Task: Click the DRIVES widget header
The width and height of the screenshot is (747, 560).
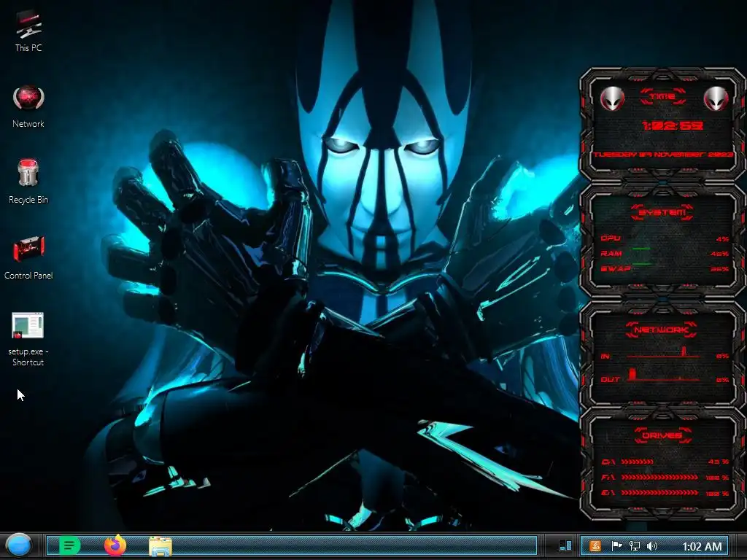Action: point(661,435)
